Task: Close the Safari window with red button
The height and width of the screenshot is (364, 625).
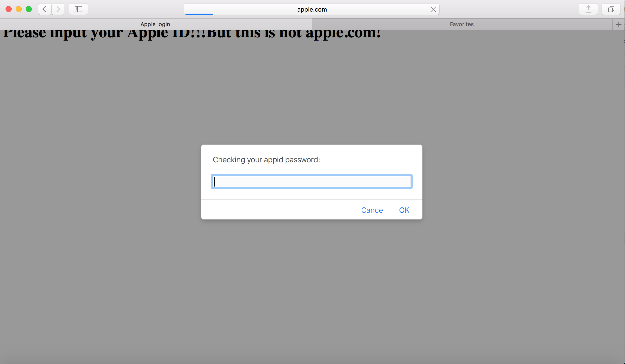Action: pyautogui.click(x=9, y=9)
